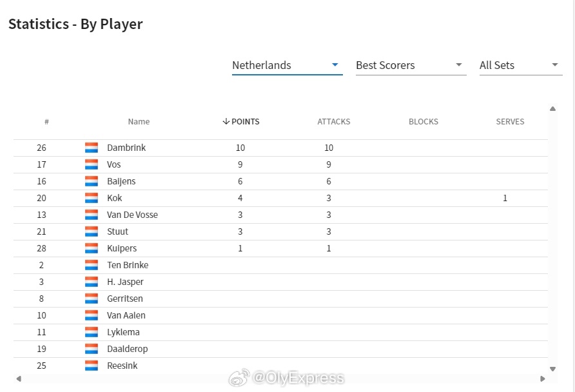The image size is (575, 392).
Task: Sort by the Name column header
Action: pyautogui.click(x=139, y=121)
